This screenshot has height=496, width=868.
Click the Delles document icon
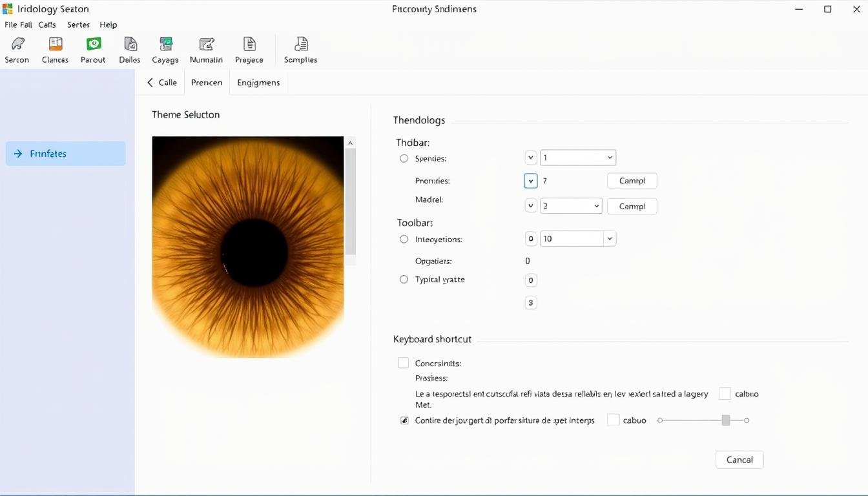point(130,45)
